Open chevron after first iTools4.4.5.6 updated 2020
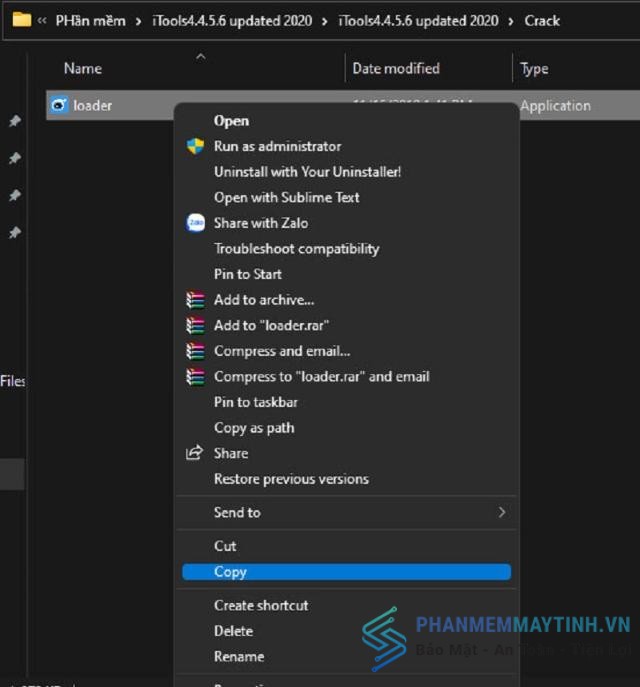The width and height of the screenshot is (640, 687). point(324,21)
